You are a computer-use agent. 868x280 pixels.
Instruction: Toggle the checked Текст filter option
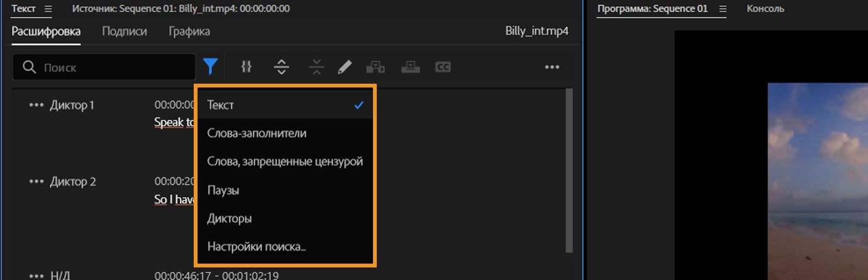[x=286, y=105]
